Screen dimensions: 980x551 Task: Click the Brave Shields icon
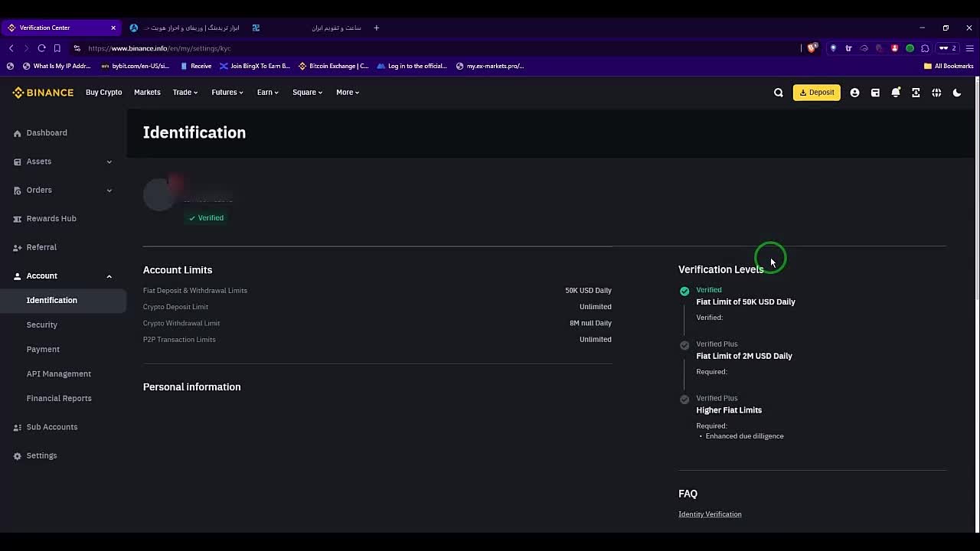tap(812, 48)
